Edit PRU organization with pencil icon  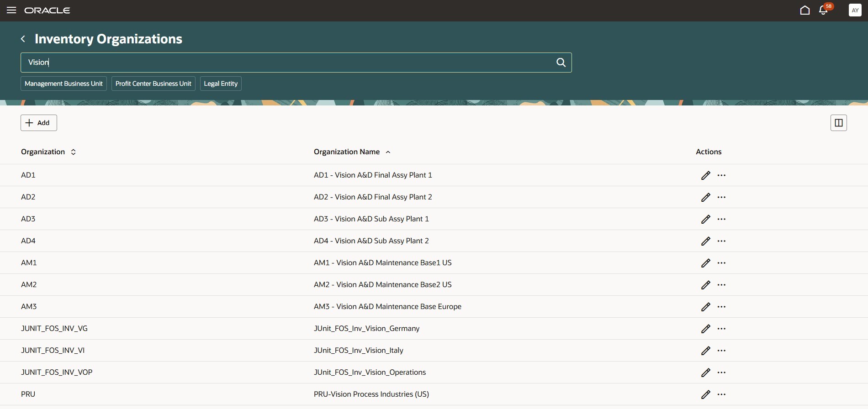(706, 394)
